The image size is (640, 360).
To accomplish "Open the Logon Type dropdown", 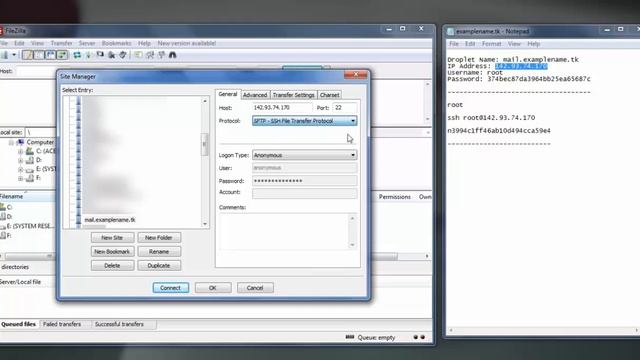I will [x=304, y=155].
